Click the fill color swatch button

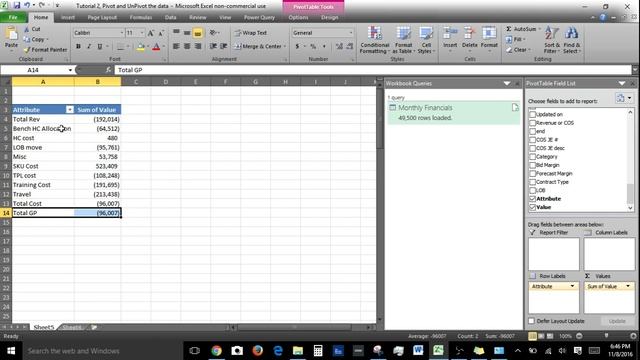[140, 47]
